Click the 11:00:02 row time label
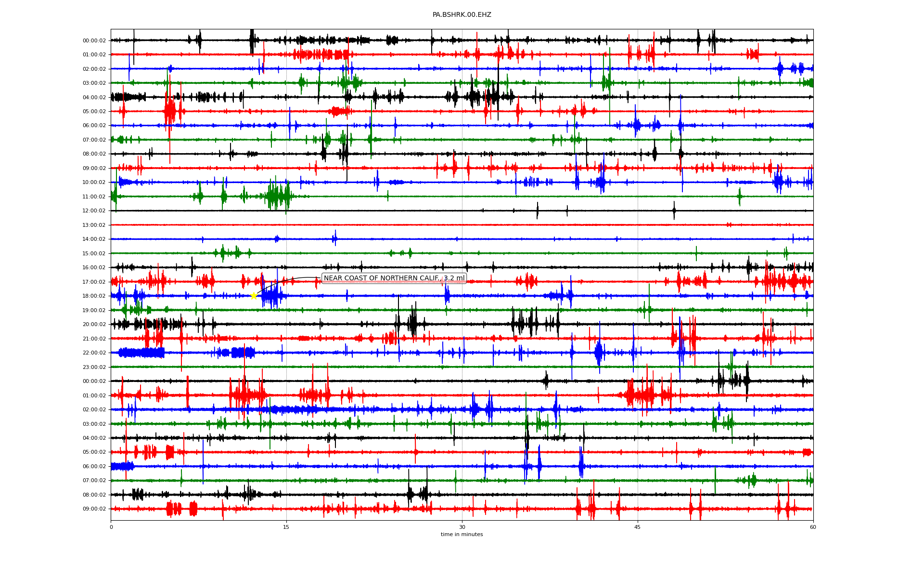This screenshot has height=578, width=924. pyautogui.click(x=94, y=197)
